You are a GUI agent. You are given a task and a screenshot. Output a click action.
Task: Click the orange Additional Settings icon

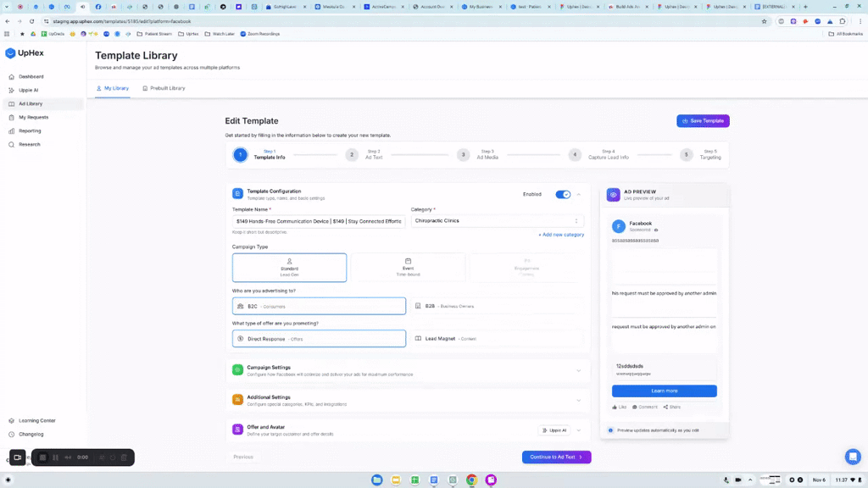point(237,400)
